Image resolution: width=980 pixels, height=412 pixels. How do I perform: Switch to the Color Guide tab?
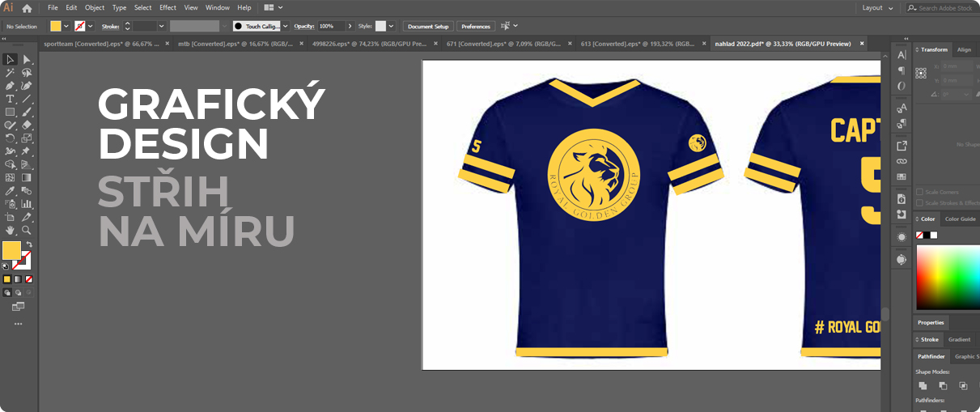961,219
